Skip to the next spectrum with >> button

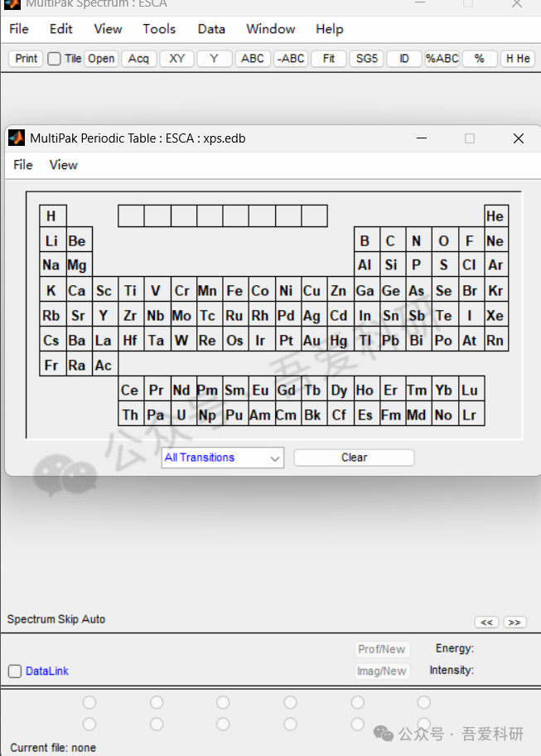(514, 623)
